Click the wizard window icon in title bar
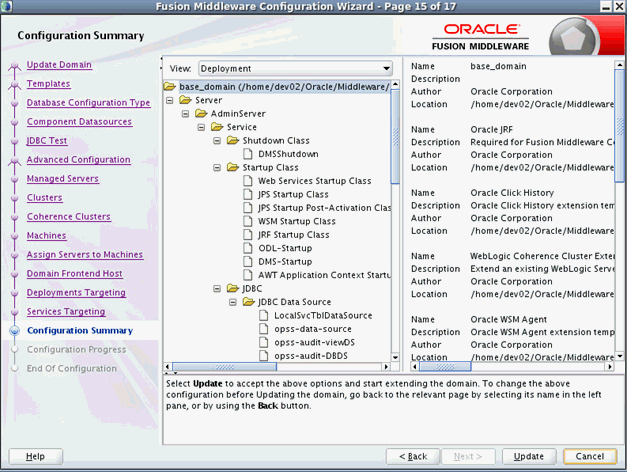This screenshot has width=627, height=472. pyautogui.click(x=7, y=6)
